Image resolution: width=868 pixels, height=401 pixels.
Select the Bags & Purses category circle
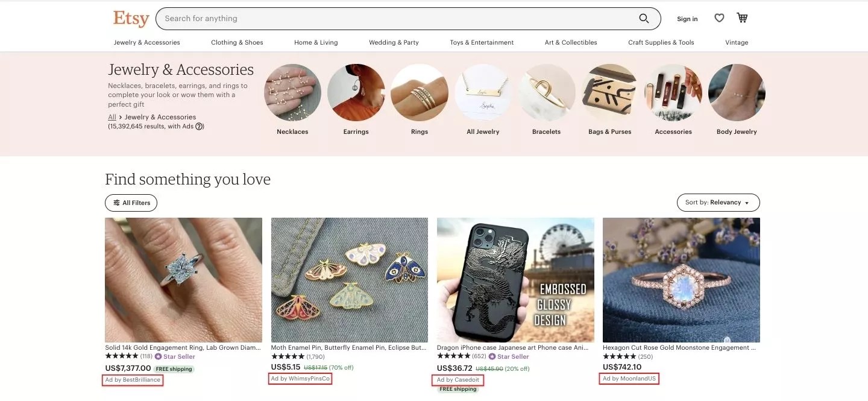[609, 93]
